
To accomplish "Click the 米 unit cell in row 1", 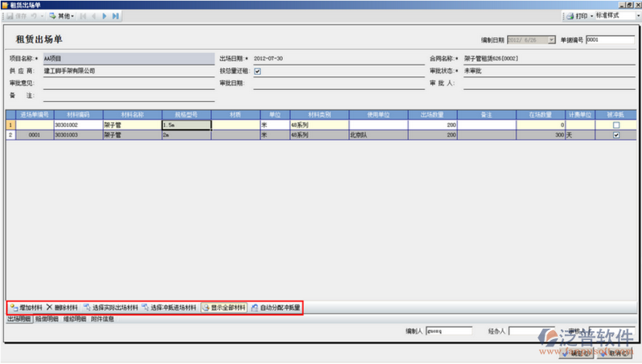I will (x=275, y=125).
